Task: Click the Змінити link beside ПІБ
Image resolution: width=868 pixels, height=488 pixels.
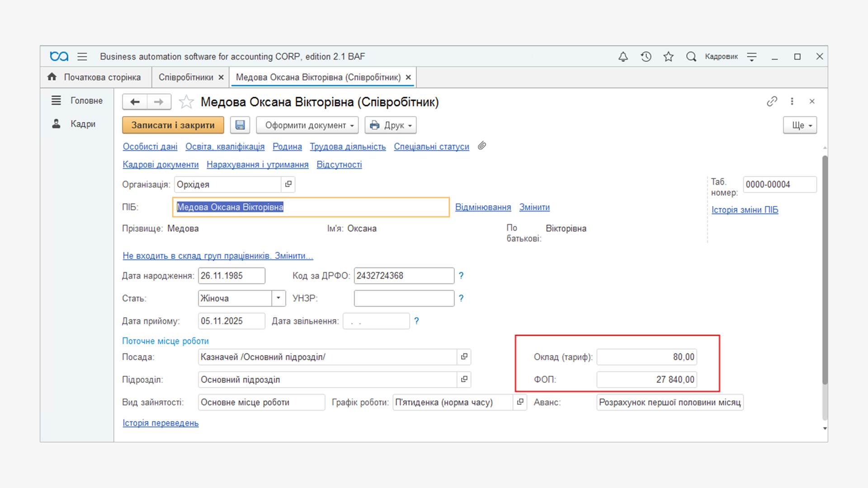Action: point(534,207)
